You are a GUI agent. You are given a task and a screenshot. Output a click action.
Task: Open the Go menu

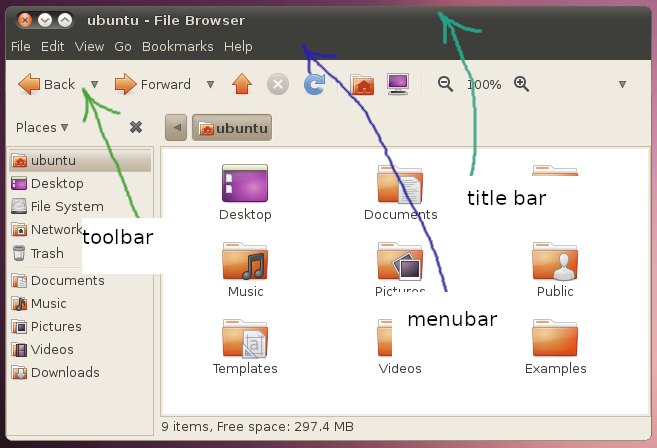(x=123, y=46)
